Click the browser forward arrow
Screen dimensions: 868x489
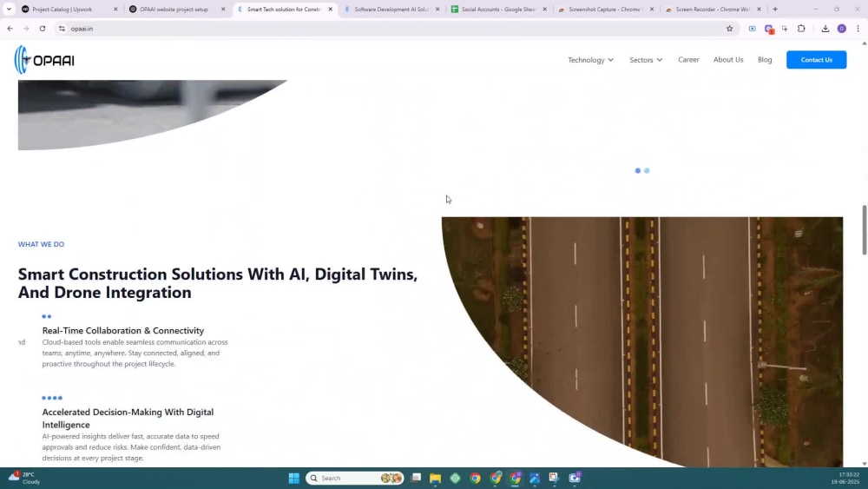[x=26, y=29]
